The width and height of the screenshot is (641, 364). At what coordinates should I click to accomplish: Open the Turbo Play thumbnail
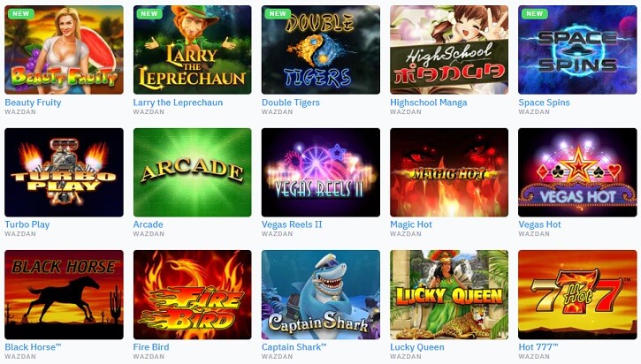[x=64, y=172]
